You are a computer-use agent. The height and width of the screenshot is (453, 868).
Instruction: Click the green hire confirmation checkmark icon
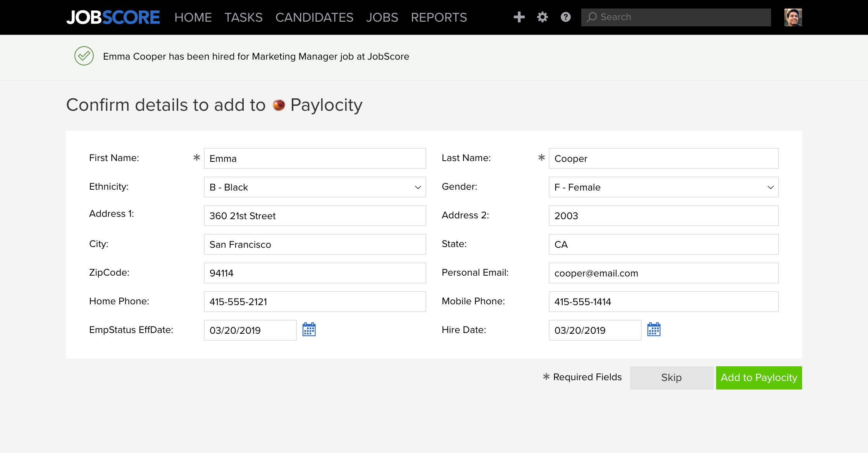pos(84,56)
